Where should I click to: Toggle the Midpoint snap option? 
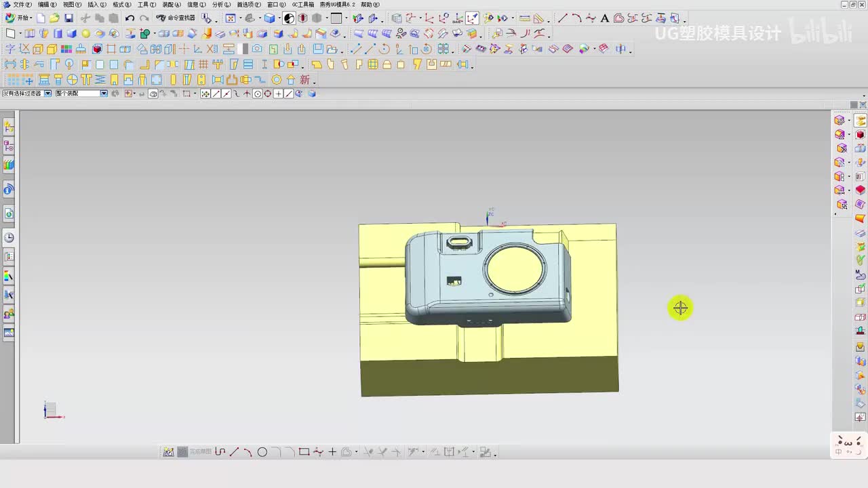tap(226, 94)
